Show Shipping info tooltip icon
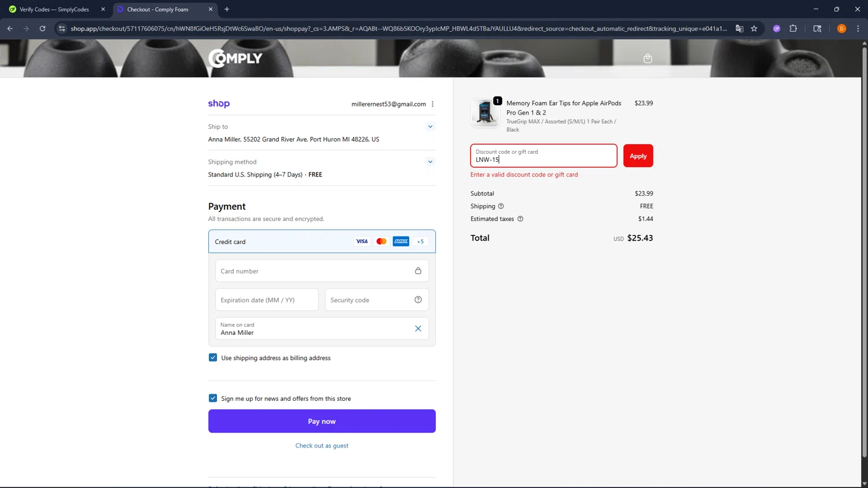Screen dimensions: 868x488 coord(501,206)
